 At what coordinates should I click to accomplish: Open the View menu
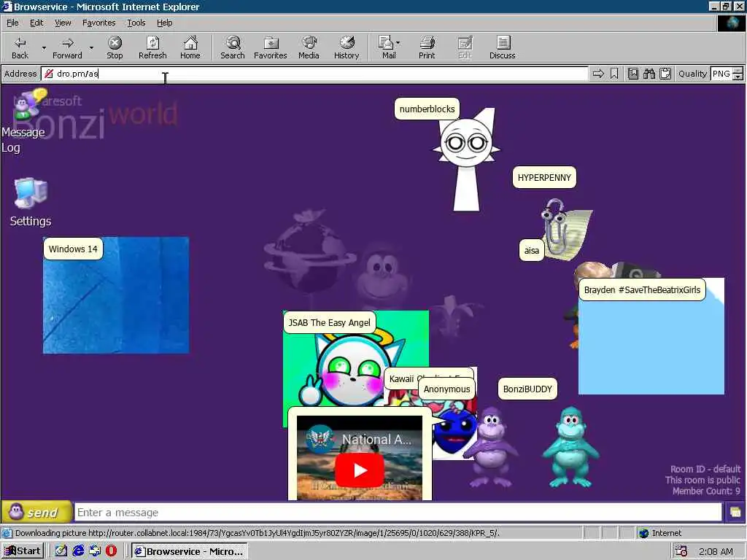pyautogui.click(x=63, y=23)
